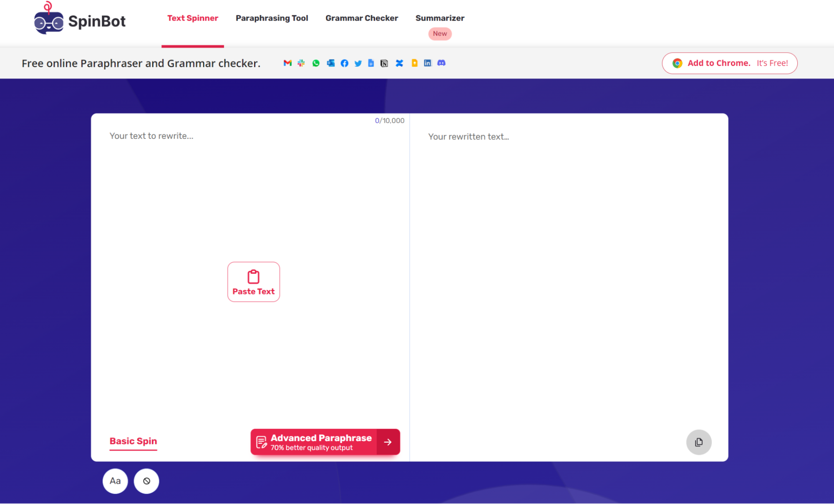Click the Chrome logo in Add to Chrome

point(678,63)
